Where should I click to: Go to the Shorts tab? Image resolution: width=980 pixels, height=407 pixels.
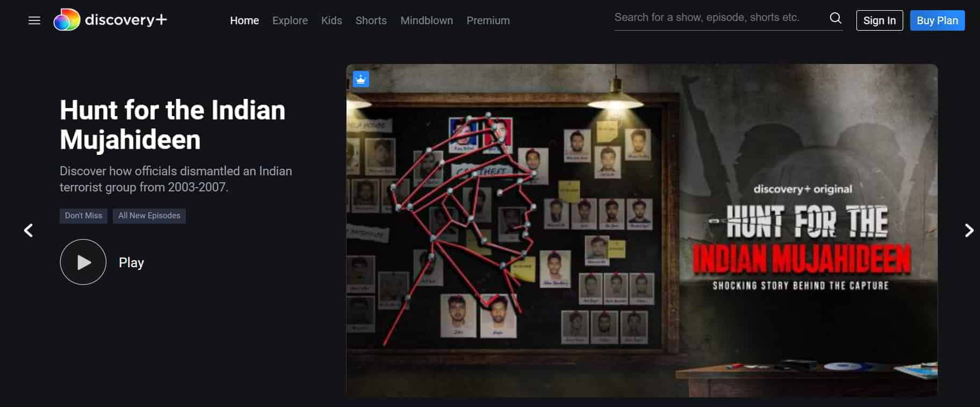(x=371, y=20)
